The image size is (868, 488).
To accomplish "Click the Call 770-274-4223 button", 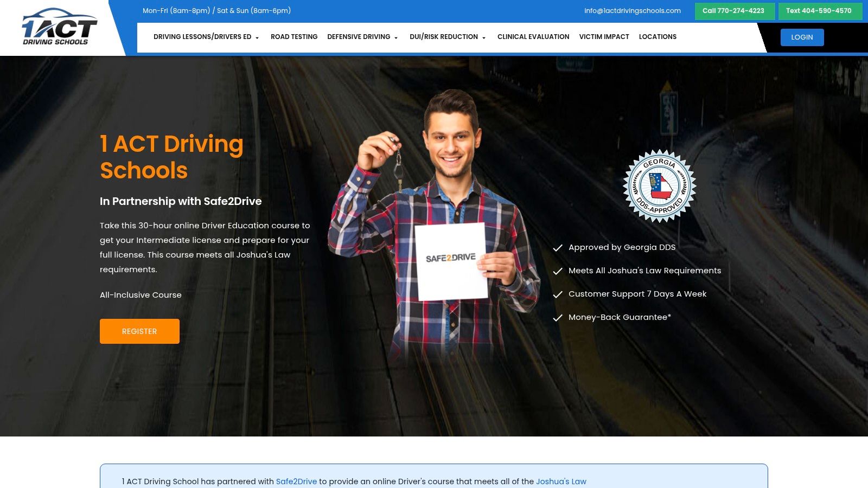I will 735,11.
